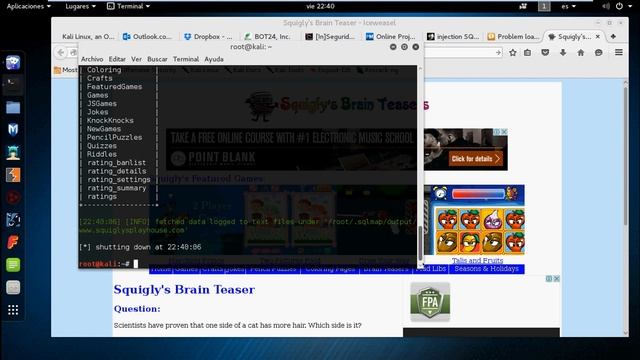Open the chat bubble toolbar icon
The height and width of the screenshot is (360, 640).
pos(598,53)
